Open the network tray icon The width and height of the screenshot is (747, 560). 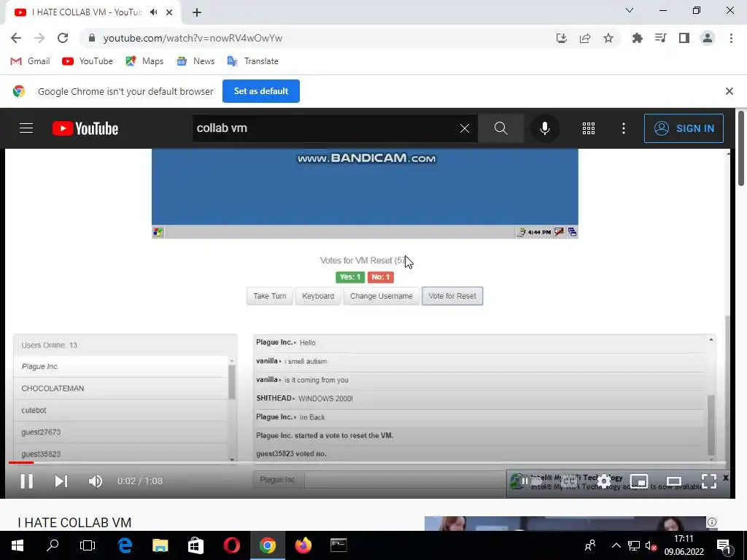pyautogui.click(x=634, y=545)
